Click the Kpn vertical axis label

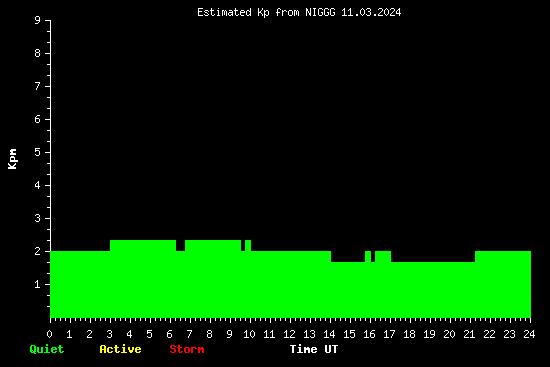(x=12, y=159)
